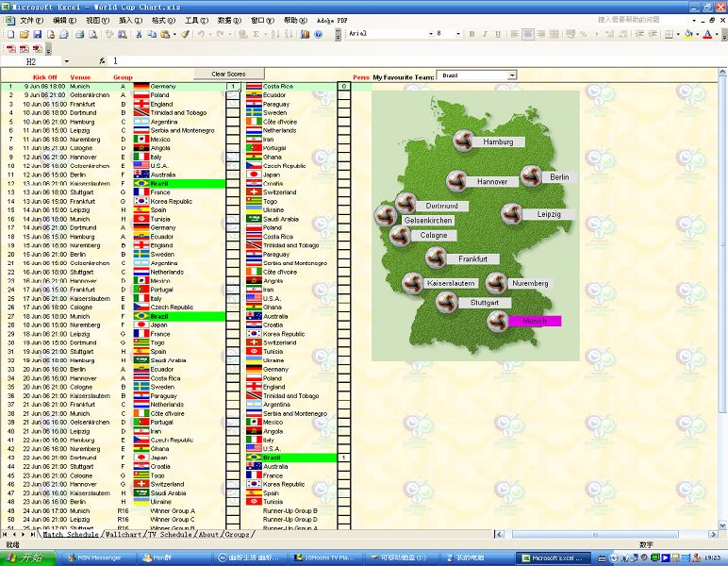Open the Fill Color dropdown arrow
This screenshot has width=728, height=566.
coord(698,34)
